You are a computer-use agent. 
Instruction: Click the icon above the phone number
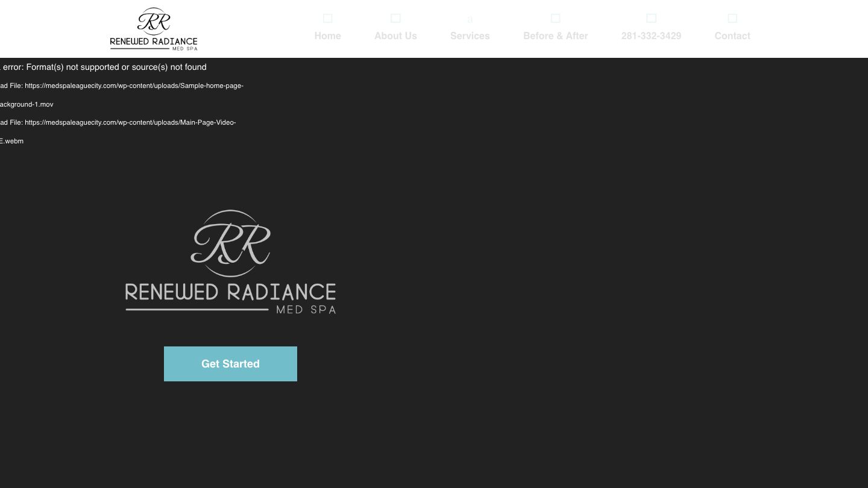coord(651,18)
